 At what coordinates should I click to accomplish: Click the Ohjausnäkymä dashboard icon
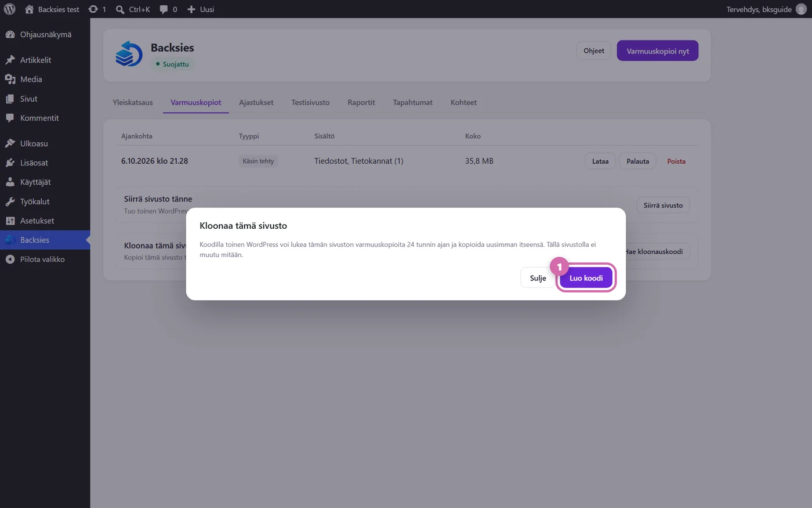(x=10, y=34)
